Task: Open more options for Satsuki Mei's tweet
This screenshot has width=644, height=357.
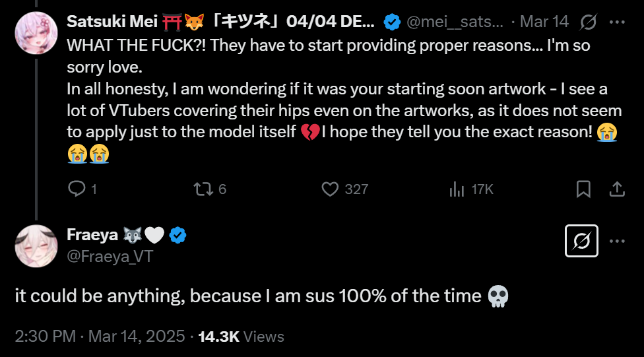Action: pyautogui.click(x=617, y=22)
